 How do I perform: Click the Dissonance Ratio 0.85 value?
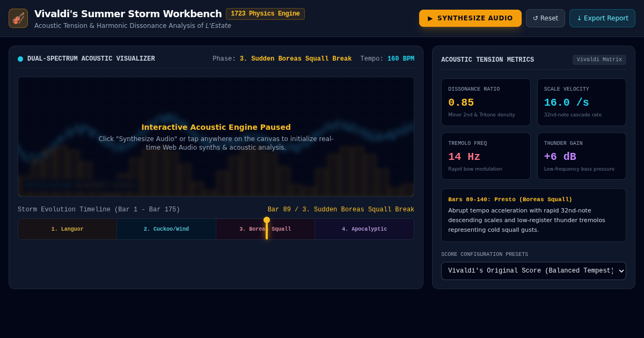(x=461, y=102)
